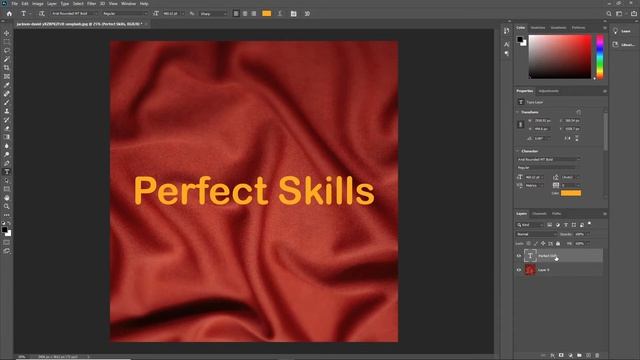Click the Create new layer icon
This screenshot has height=360, width=640.
coord(588,356)
